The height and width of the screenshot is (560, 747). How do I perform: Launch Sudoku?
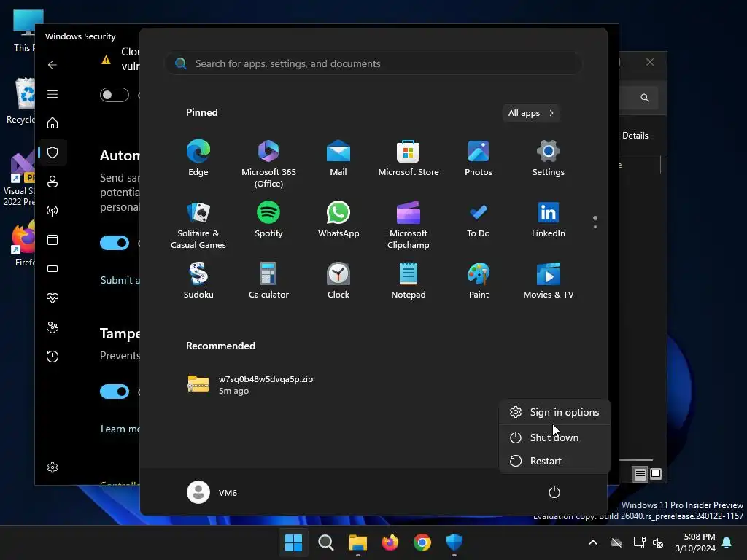[x=198, y=281]
